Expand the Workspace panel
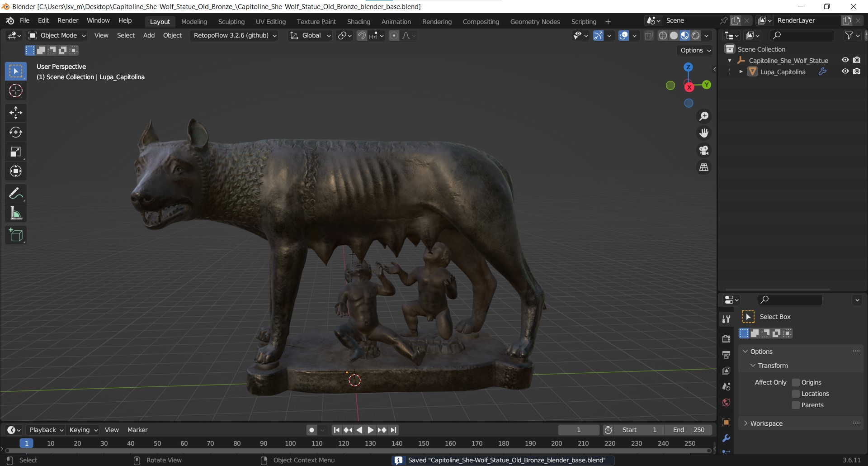The width and height of the screenshot is (868, 466). (745, 423)
